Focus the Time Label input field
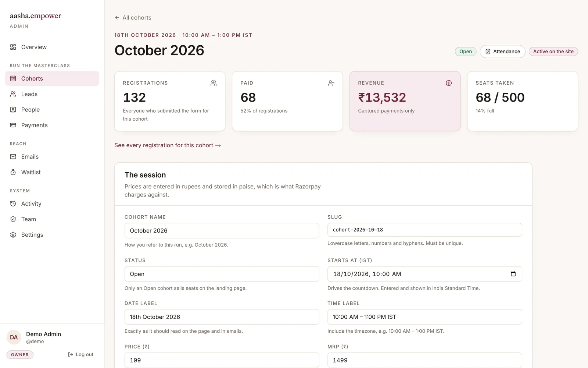The height and width of the screenshot is (368, 588). (424, 317)
